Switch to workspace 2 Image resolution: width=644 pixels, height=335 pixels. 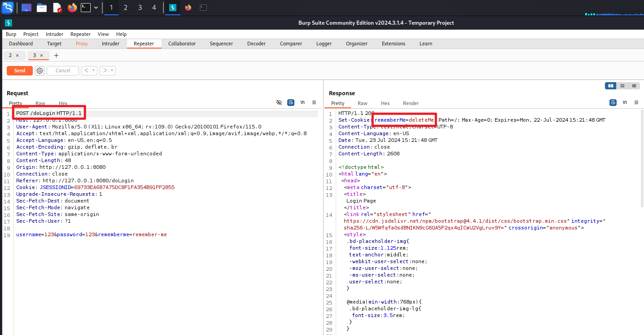[x=125, y=8]
